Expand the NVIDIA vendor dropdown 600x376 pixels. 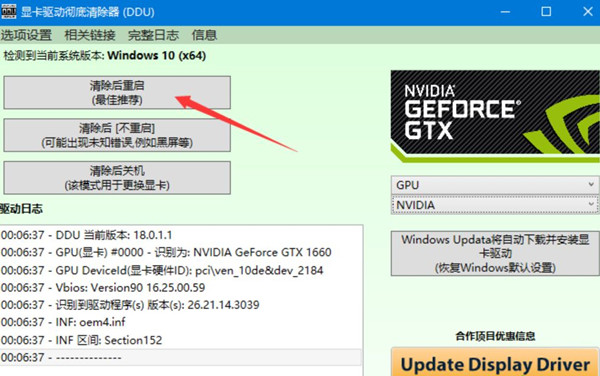495,205
